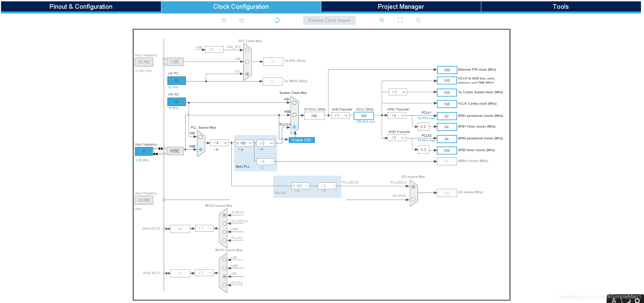644x303 pixels.
Task: Select HSI in System Clock Mux
Action: click(294, 103)
